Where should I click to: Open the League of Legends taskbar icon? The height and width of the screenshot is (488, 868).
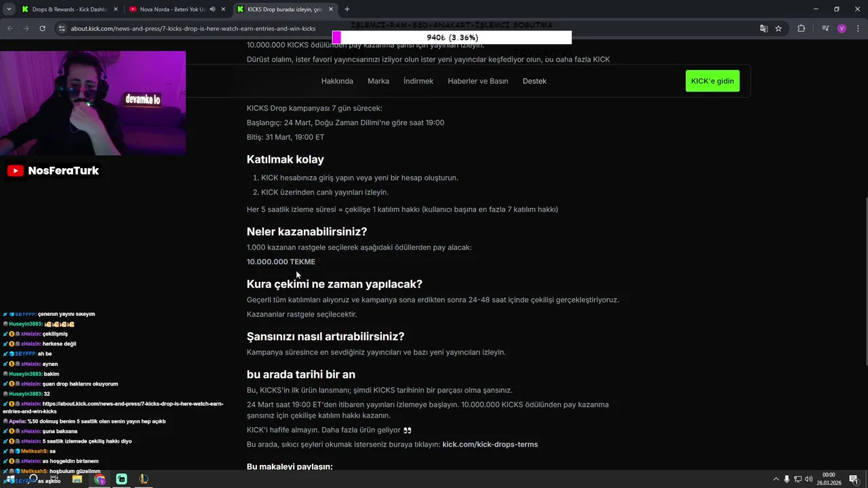[143, 479]
